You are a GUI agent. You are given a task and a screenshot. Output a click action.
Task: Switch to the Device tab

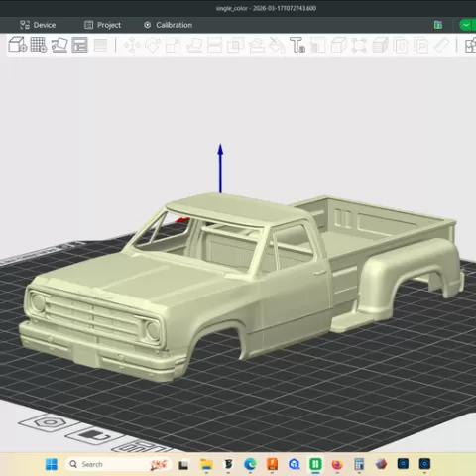coord(38,25)
